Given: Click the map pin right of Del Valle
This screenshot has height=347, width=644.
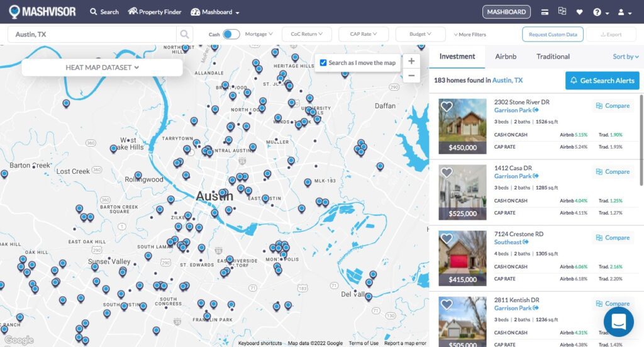Looking at the screenshot, I should click(x=369, y=297).
